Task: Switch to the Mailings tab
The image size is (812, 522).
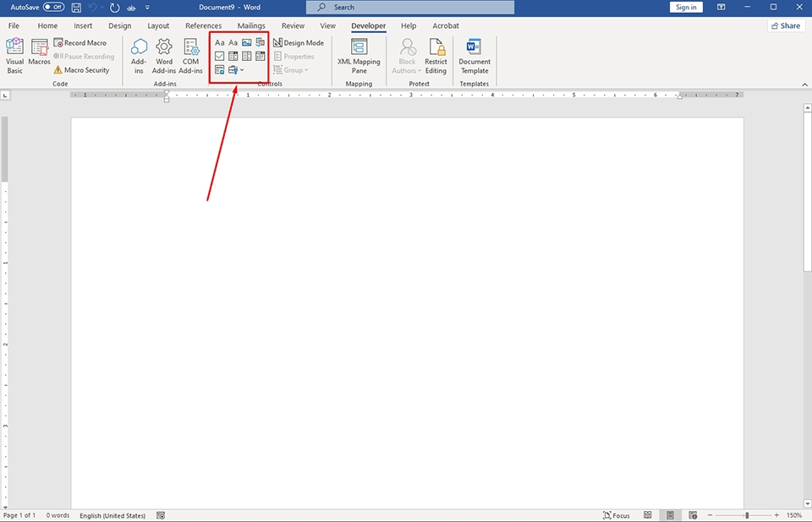Action: tap(251, 25)
